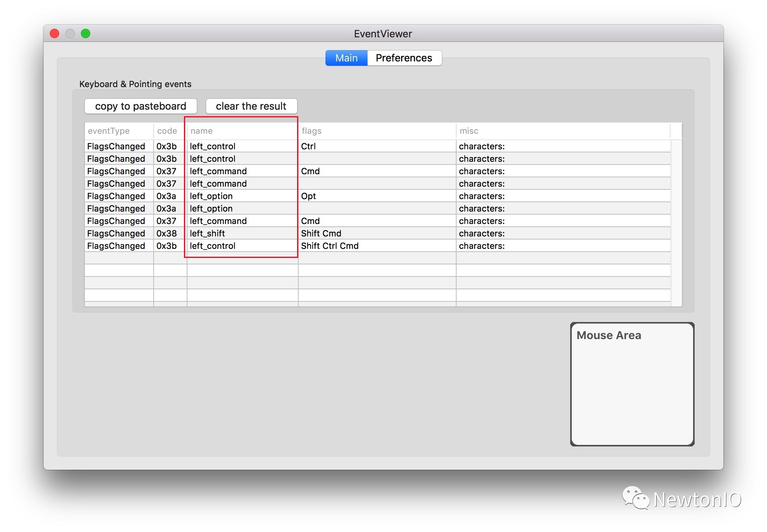767x532 pixels.
Task: Close the EventViewer window with red button
Action: [x=54, y=34]
